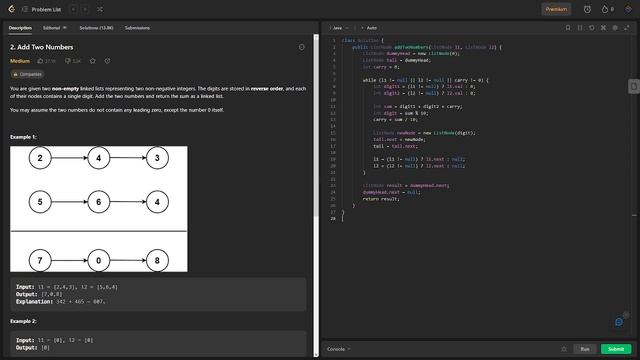Click the Example 1 linked list image

coord(99,209)
